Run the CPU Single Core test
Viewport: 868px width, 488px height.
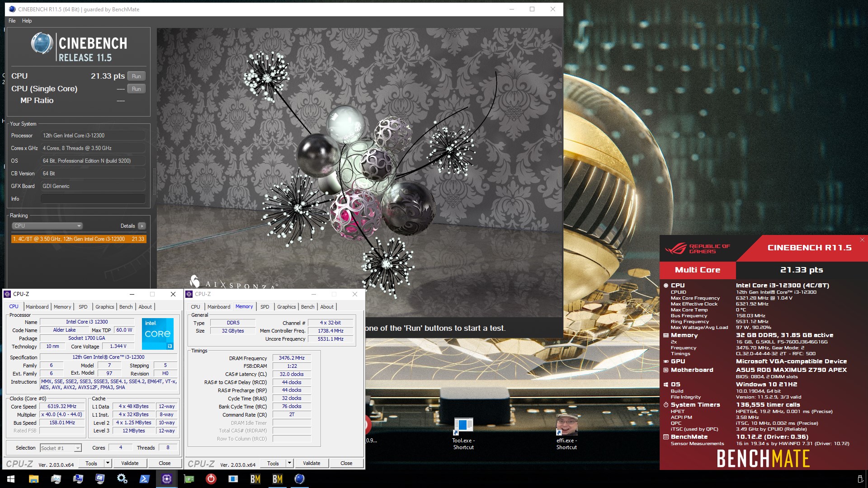pyautogui.click(x=137, y=89)
